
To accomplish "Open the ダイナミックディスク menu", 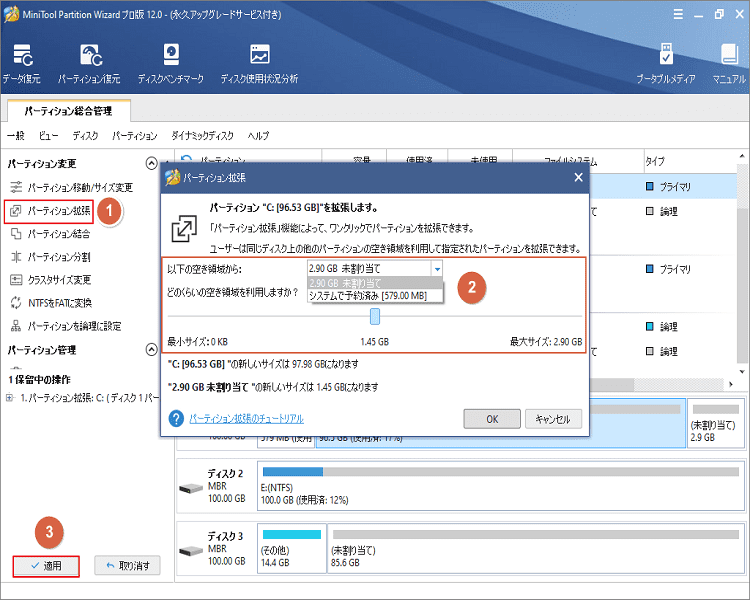I will 203,135.
